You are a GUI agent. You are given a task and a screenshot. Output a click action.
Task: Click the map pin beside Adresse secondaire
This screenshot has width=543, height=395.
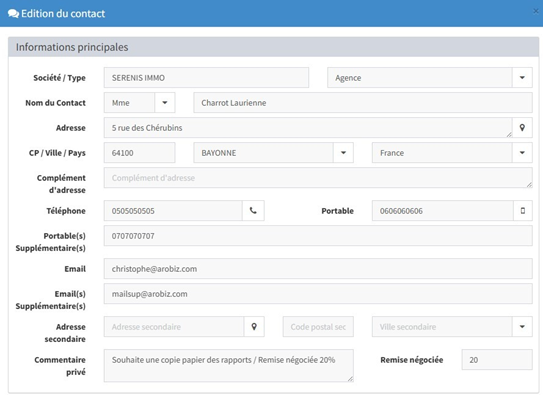(x=254, y=326)
